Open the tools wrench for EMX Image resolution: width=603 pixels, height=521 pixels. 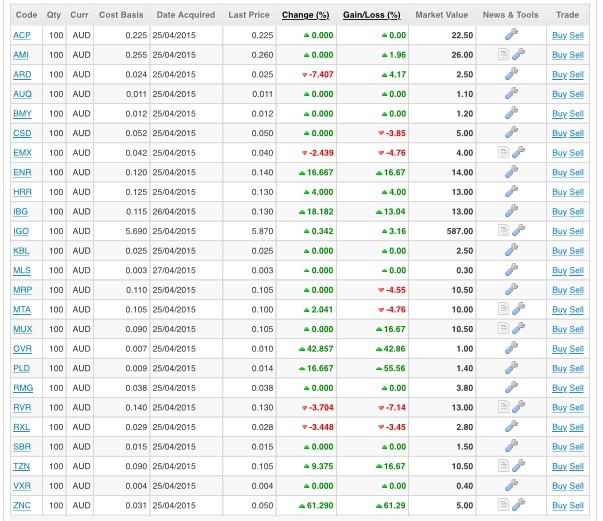tap(518, 152)
